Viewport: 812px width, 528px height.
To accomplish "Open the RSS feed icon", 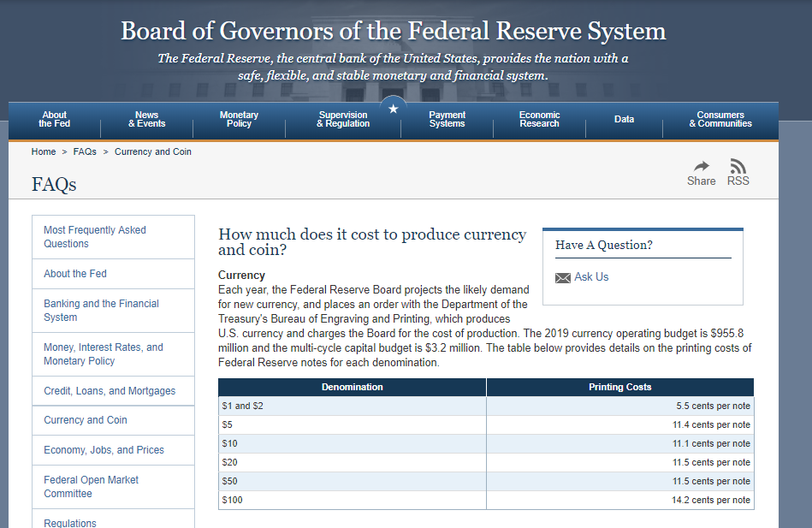I will click(x=738, y=166).
